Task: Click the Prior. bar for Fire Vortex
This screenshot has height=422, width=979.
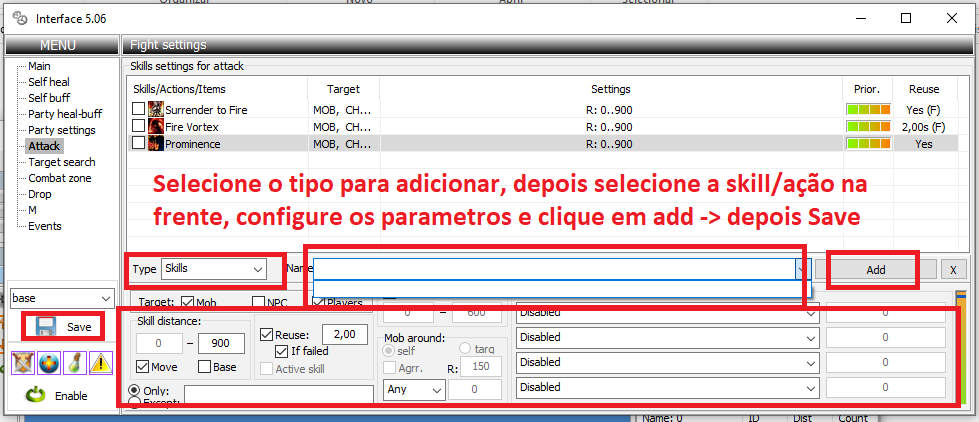Action: 866,127
